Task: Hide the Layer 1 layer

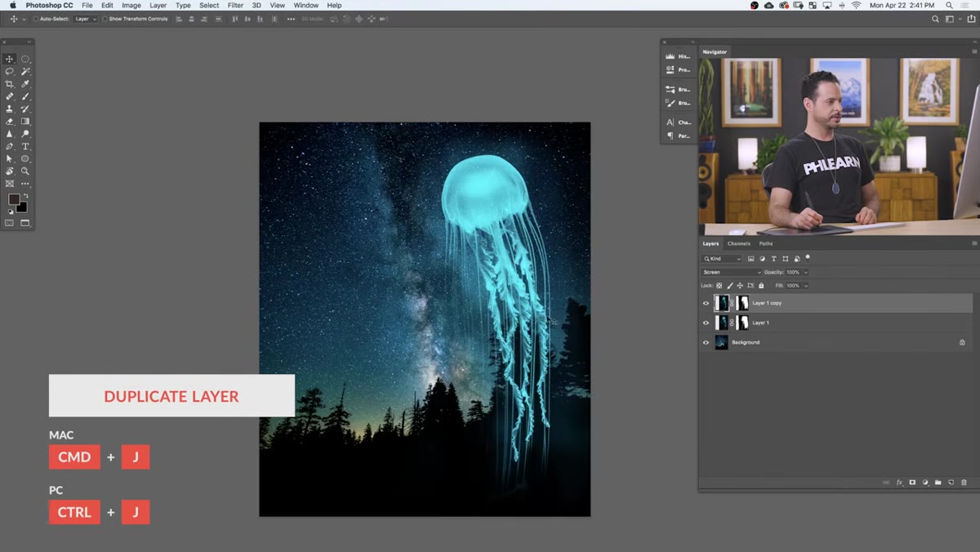Action: pos(706,323)
